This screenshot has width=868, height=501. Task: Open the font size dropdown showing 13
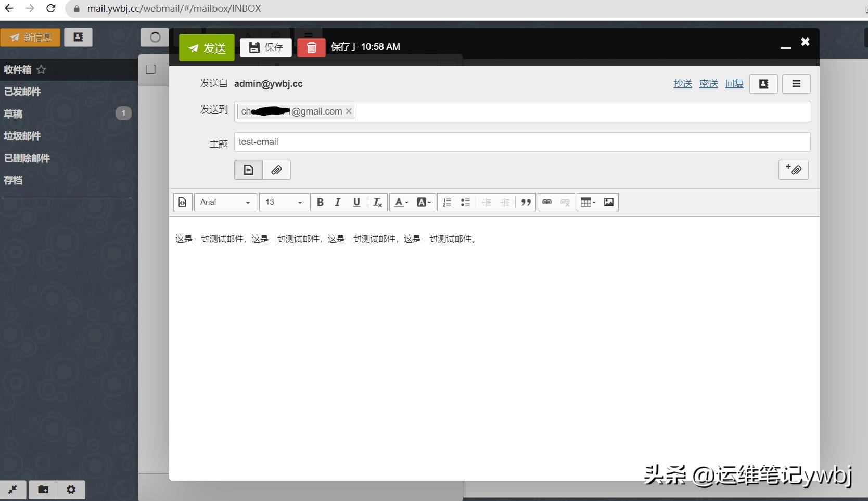[283, 202]
